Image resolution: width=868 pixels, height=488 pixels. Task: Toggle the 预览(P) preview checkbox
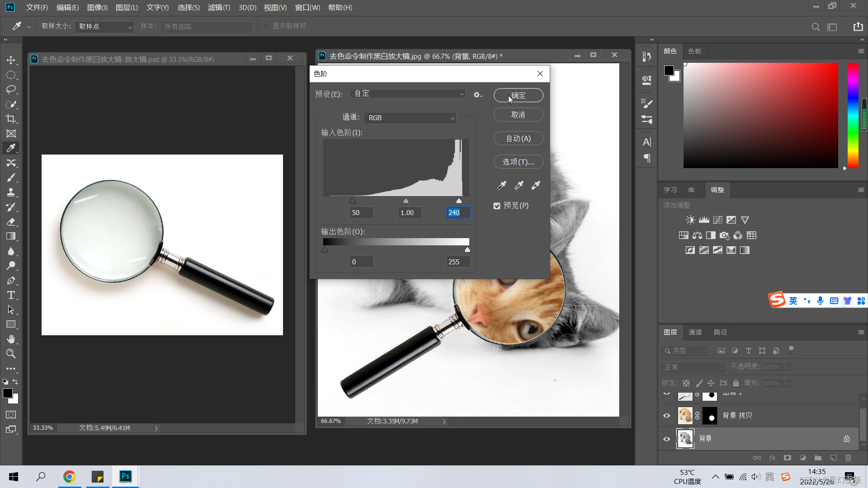tap(497, 206)
